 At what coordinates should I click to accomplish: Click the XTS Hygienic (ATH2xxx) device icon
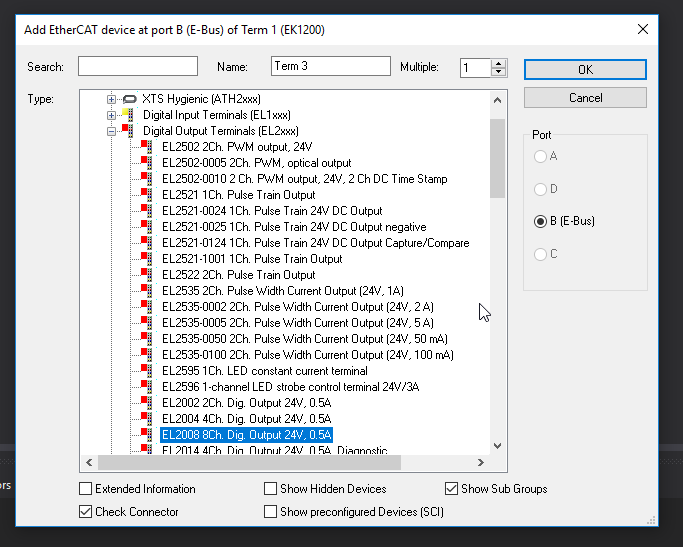[x=130, y=99]
